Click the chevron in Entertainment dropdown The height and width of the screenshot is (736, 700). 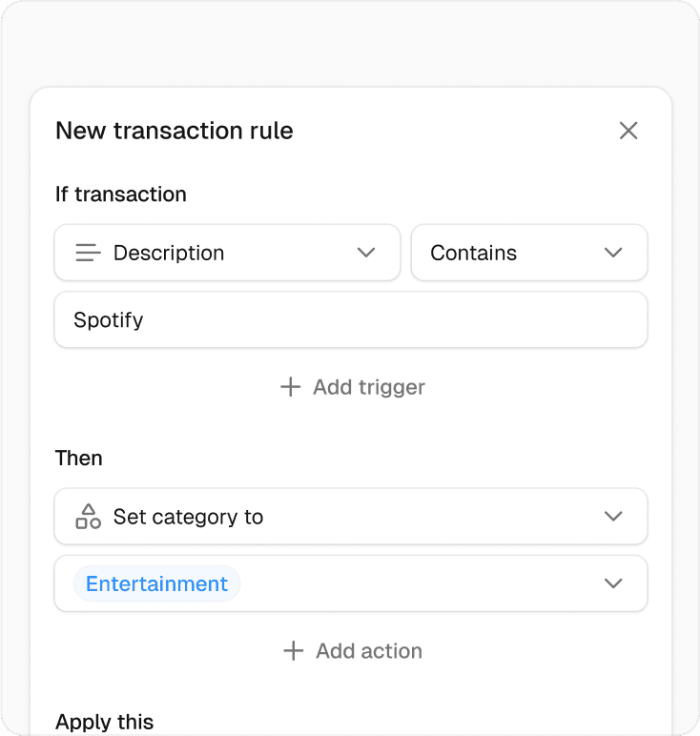[613, 583]
